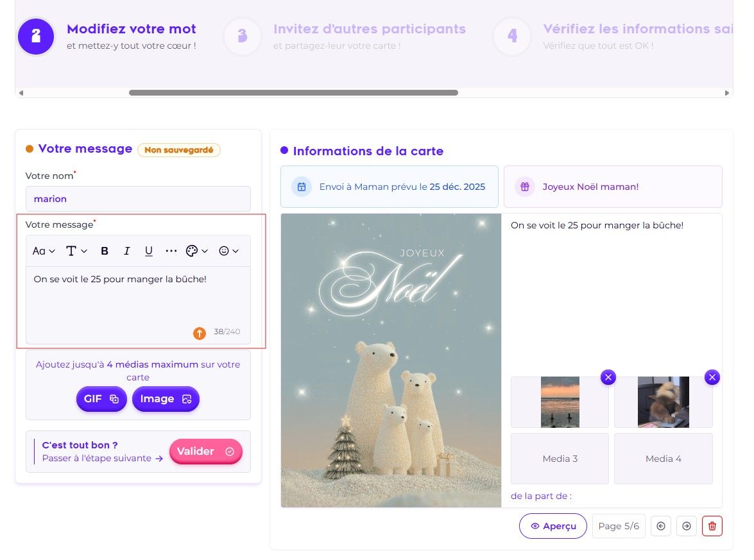Image resolution: width=754 pixels, height=560 pixels.
Task: Go to the next card page
Action: click(x=687, y=526)
